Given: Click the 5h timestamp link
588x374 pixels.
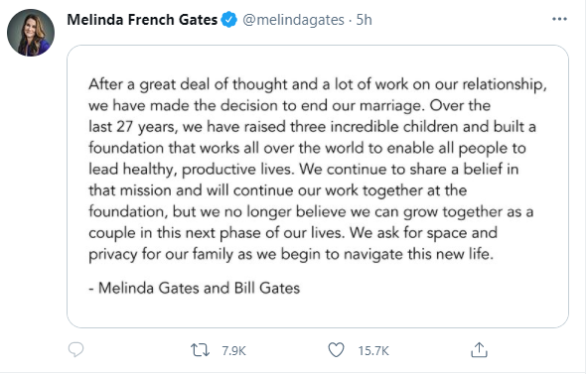Looking at the screenshot, I should click(364, 20).
